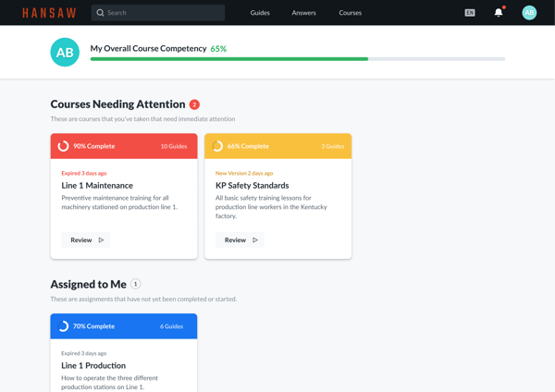This screenshot has width=555, height=392.
Task: Open the Courses menu item
Action: (x=350, y=13)
